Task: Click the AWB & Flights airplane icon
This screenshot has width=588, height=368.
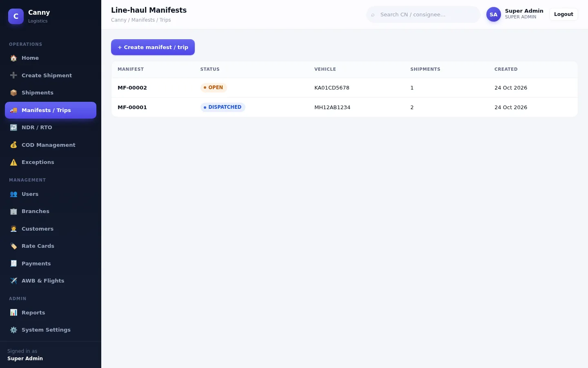Action: click(13, 281)
